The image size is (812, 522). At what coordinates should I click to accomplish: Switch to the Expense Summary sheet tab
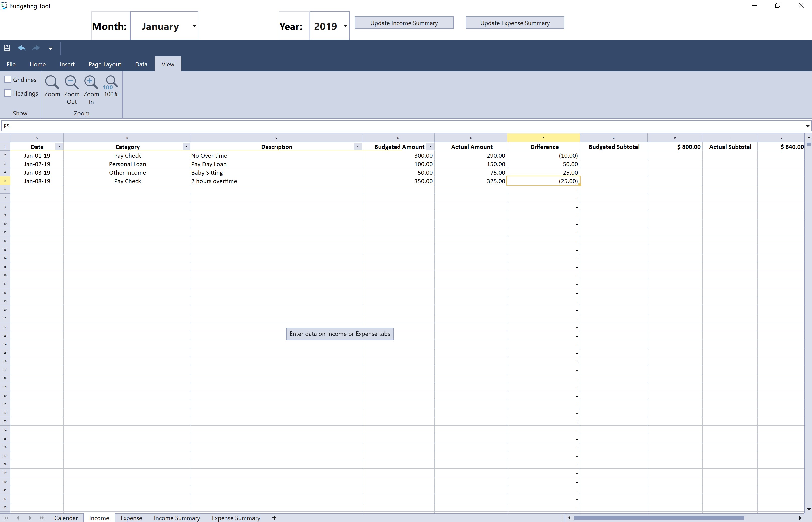[x=236, y=518]
